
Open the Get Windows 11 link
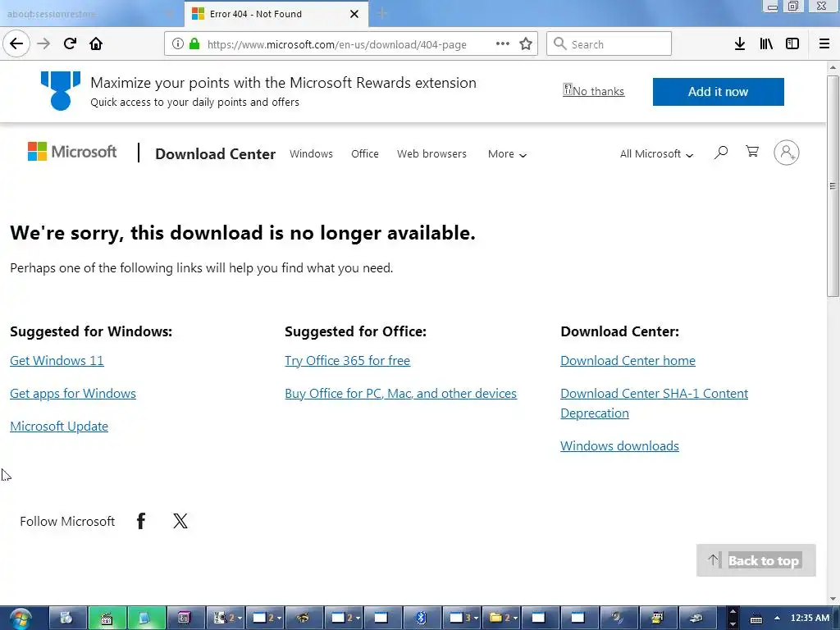point(57,361)
